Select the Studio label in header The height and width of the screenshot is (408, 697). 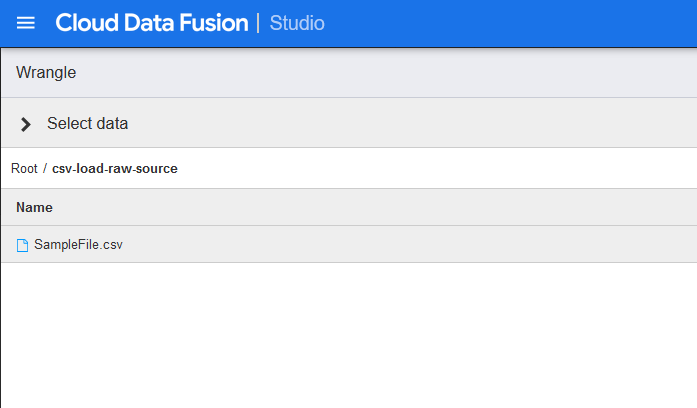pos(297,23)
